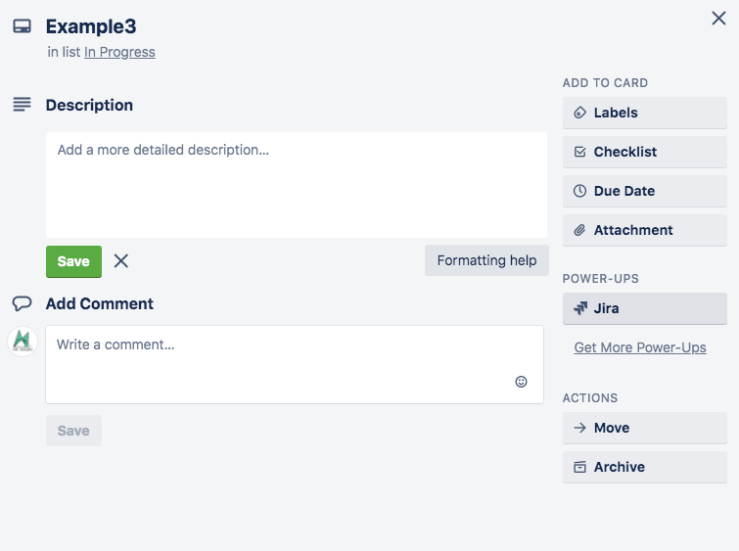Click the card icon beside Example3 title
The image size is (739, 551).
pos(22,27)
